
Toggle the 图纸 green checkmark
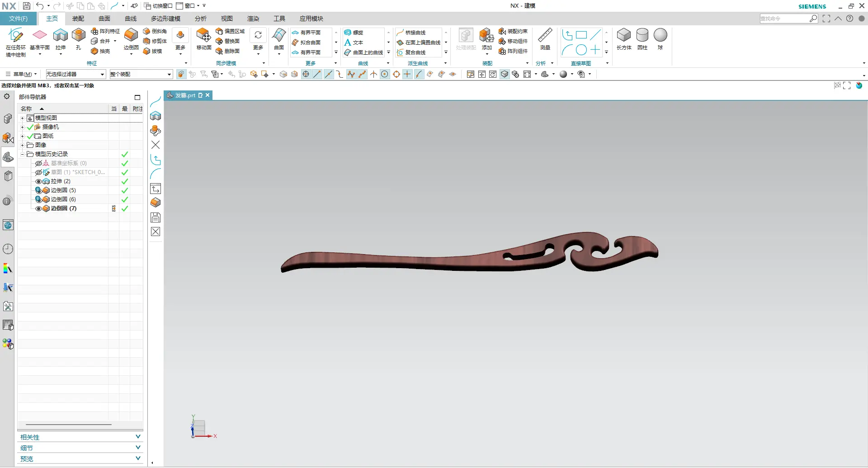pos(30,136)
